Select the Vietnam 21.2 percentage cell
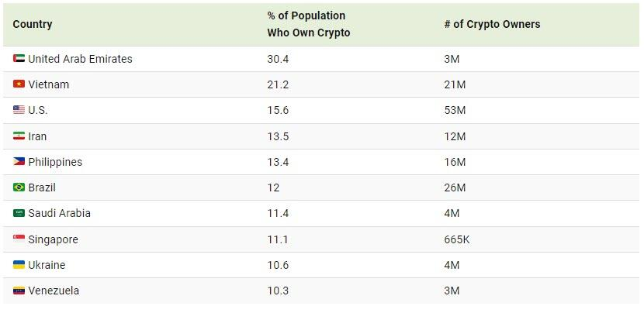 [x=277, y=84]
